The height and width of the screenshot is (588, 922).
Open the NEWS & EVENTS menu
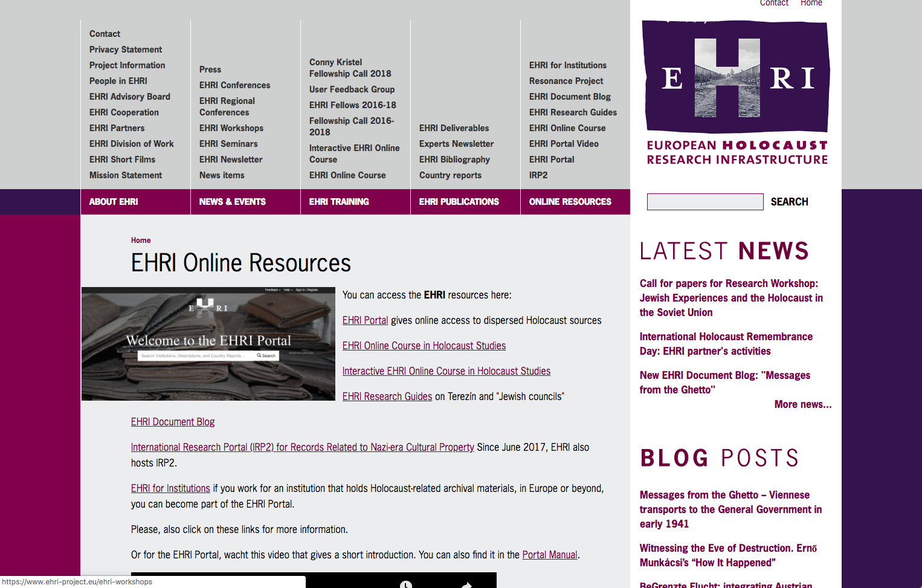coord(245,202)
